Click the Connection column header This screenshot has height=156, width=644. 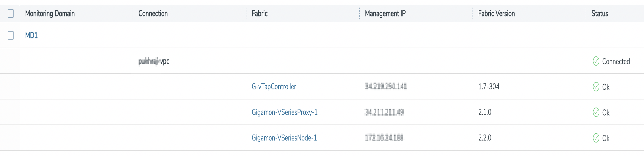(153, 13)
